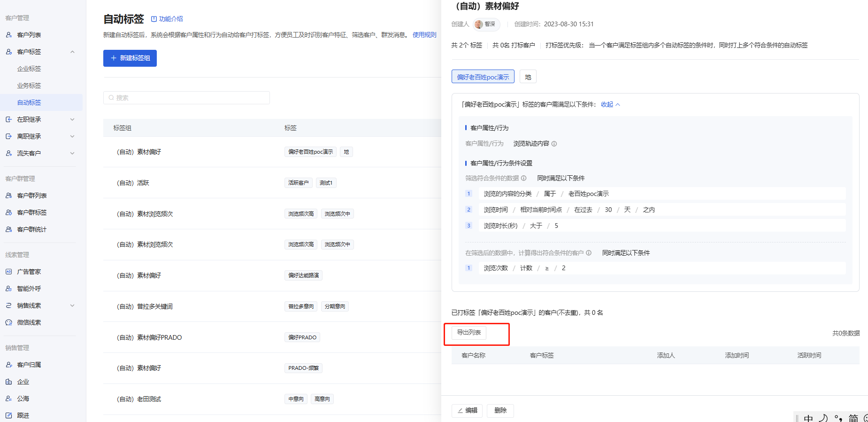Click the 跟进 sidebar icon

click(9, 415)
